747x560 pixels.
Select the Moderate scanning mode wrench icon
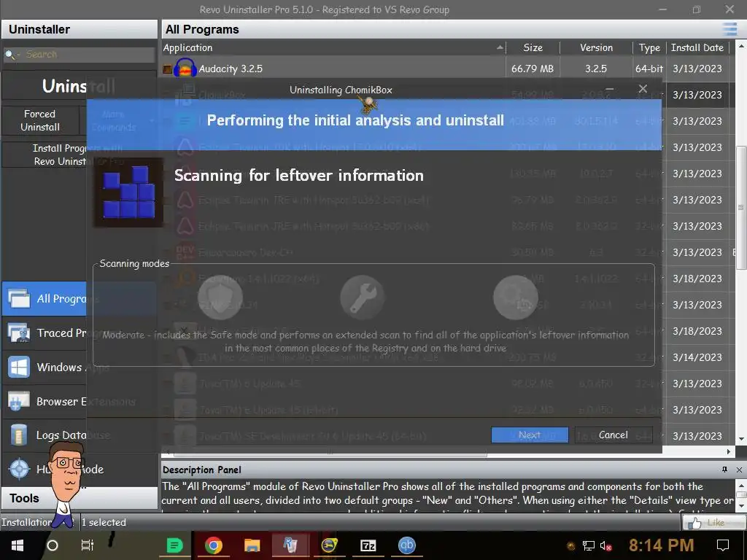click(362, 297)
